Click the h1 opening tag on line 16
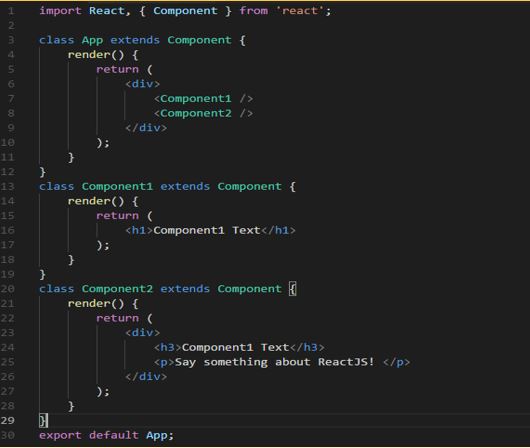Viewport: 530px width, 448px height. tap(139, 230)
